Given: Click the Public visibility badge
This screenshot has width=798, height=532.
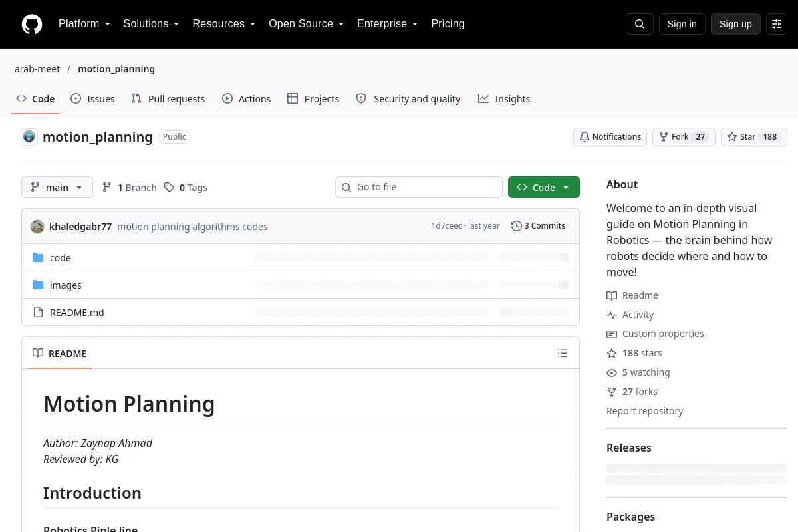Looking at the screenshot, I should [x=174, y=136].
